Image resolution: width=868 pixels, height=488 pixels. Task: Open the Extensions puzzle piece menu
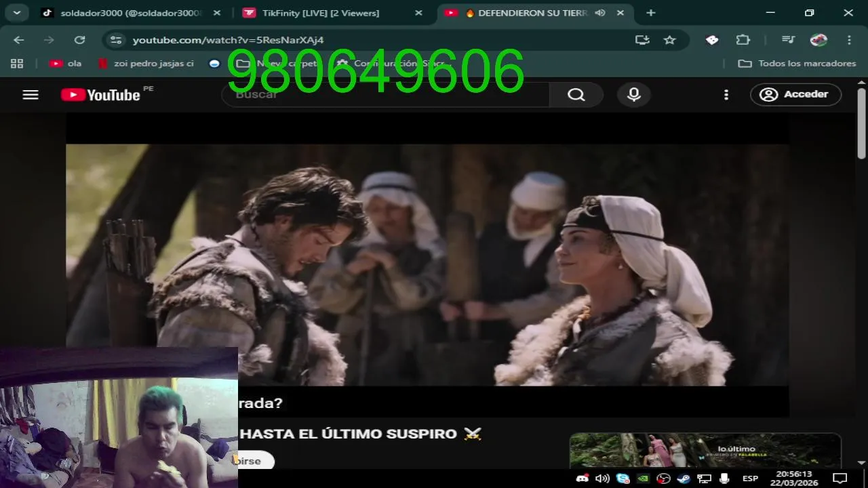[x=743, y=40]
